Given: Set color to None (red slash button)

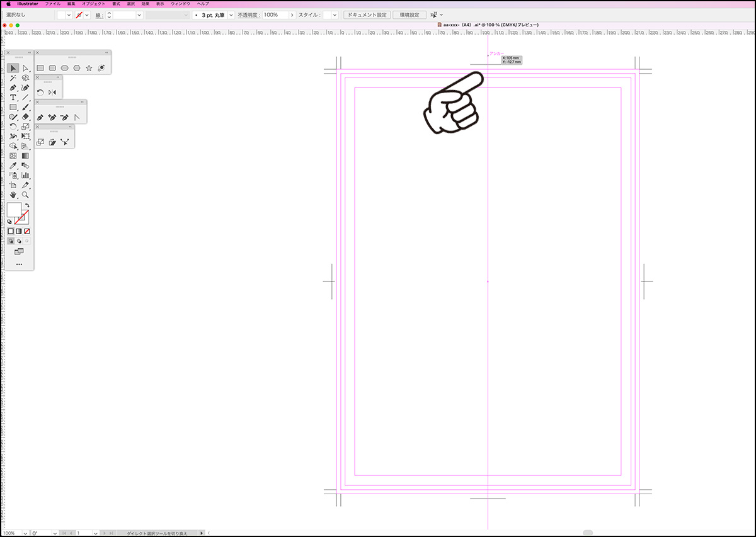Looking at the screenshot, I should pyautogui.click(x=26, y=231).
